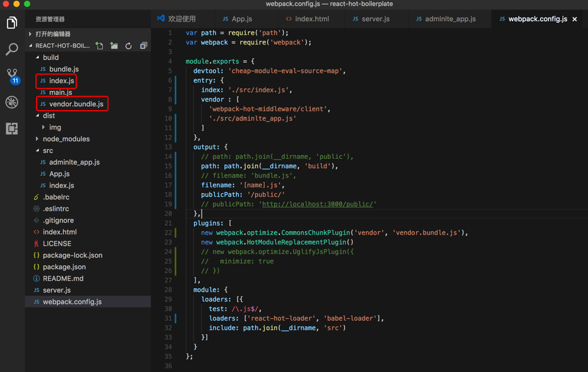588x372 pixels.
Task: Expand the open editors section
Action: tap(52, 34)
